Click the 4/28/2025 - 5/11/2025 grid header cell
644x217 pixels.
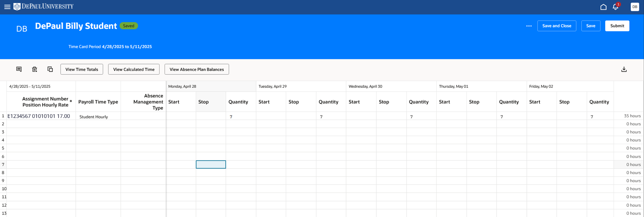click(41, 86)
